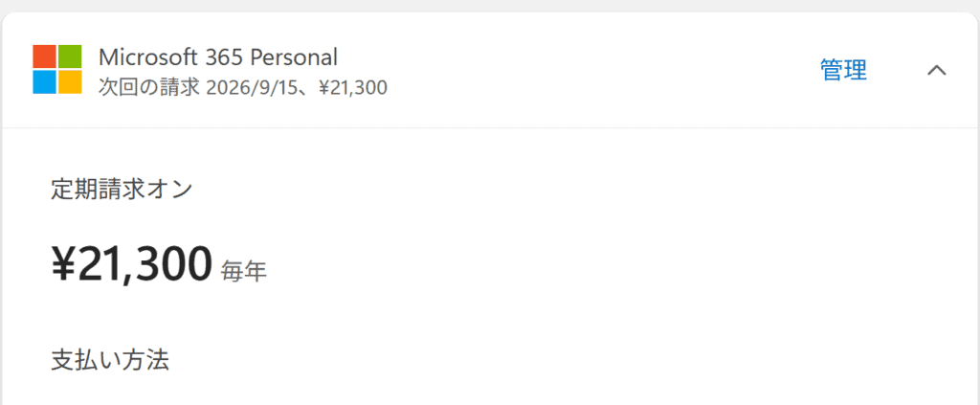The width and height of the screenshot is (980, 405).
Task: Click the small ¥21,300 in the header
Action: (352, 88)
